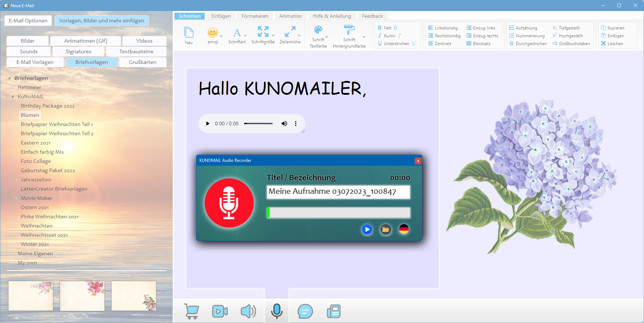Open Schrift Hintergrundfarbe paint roller icon
644x323 pixels.
[349, 29]
